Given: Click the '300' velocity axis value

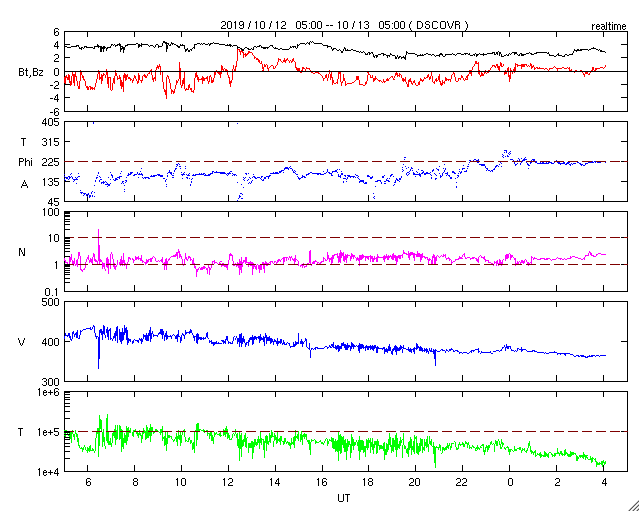Looking at the screenshot, I should [51, 382].
